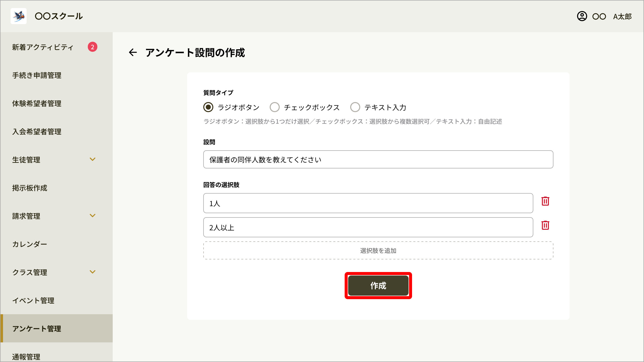The height and width of the screenshot is (362, 644).
Task: Select the ラジオボタン question type
Action: [208, 107]
